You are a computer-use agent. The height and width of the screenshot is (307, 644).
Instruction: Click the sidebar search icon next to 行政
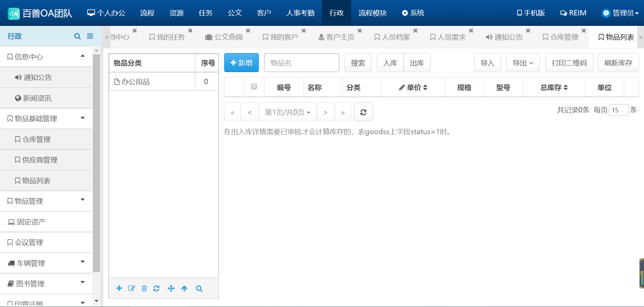[77, 36]
